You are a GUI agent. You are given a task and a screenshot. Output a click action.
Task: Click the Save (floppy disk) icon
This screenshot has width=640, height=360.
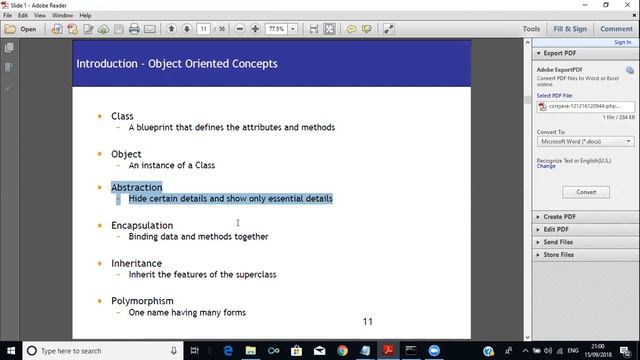point(119,29)
